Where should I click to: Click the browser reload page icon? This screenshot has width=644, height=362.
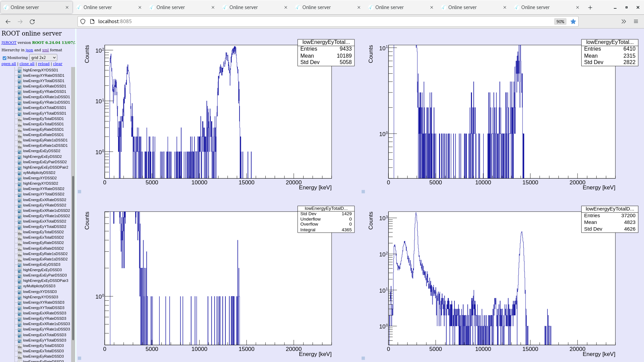point(32,21)
